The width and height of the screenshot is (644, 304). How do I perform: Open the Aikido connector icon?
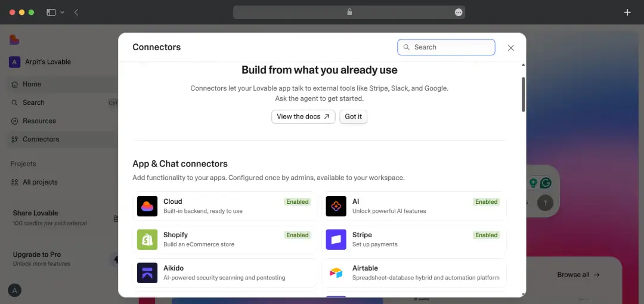coord(147,273)
